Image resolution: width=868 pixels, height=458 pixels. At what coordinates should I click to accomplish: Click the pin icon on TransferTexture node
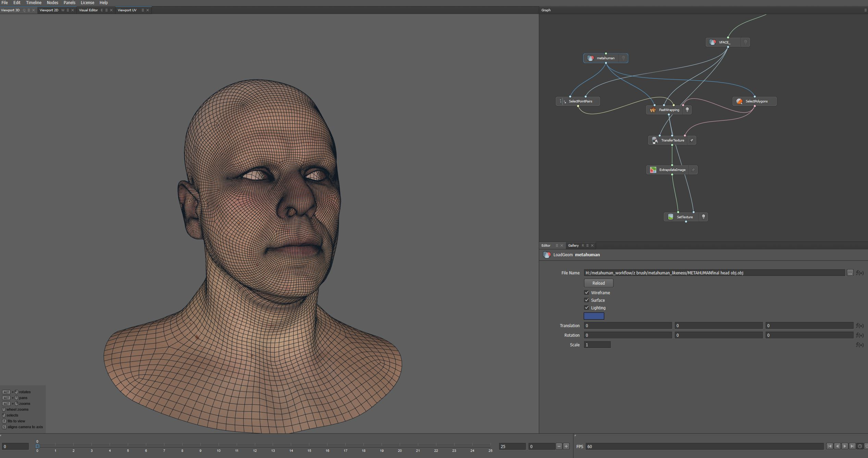pyautogui.click(x=692, y=140)
